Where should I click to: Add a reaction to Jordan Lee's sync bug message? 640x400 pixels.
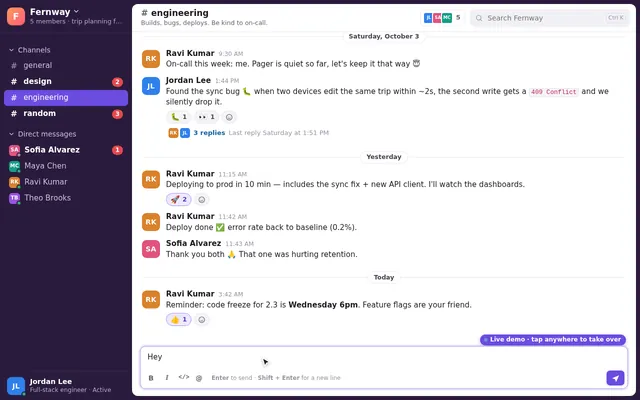click(x=229, y=117)
